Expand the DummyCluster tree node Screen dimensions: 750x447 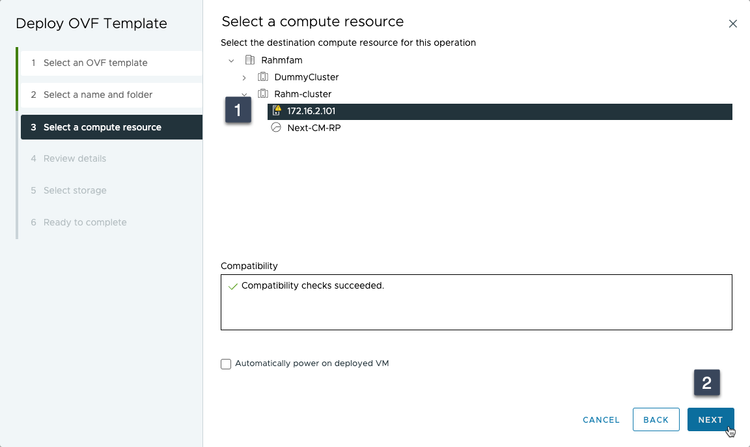tap(244, 77)
